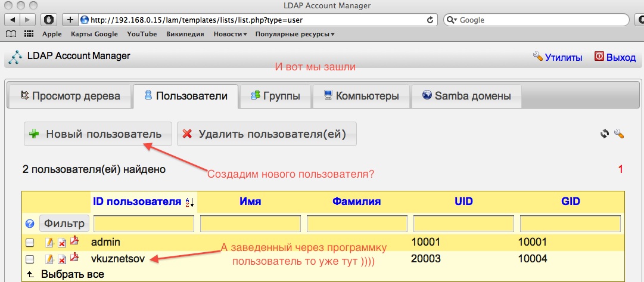This screenshot has height=282, width=644.
Task: Open list settings wrench icon
Action: click(618, 134)
